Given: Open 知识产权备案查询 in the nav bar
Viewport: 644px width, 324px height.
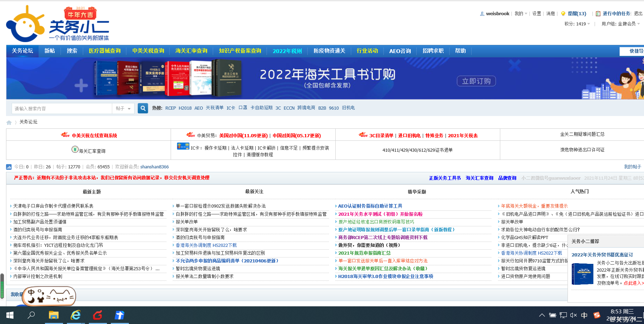Looking at the screenshot, I should 240,51.
